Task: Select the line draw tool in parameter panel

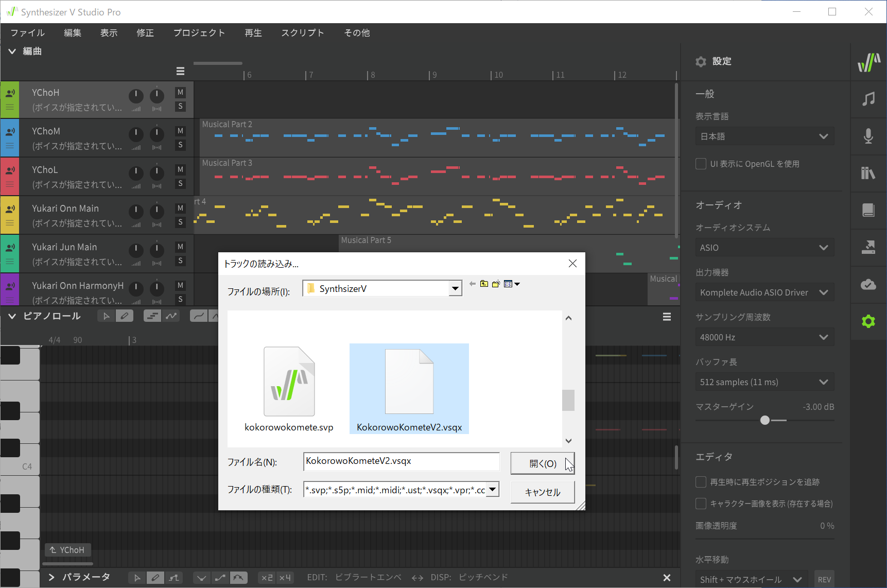Action: [174, 578]
